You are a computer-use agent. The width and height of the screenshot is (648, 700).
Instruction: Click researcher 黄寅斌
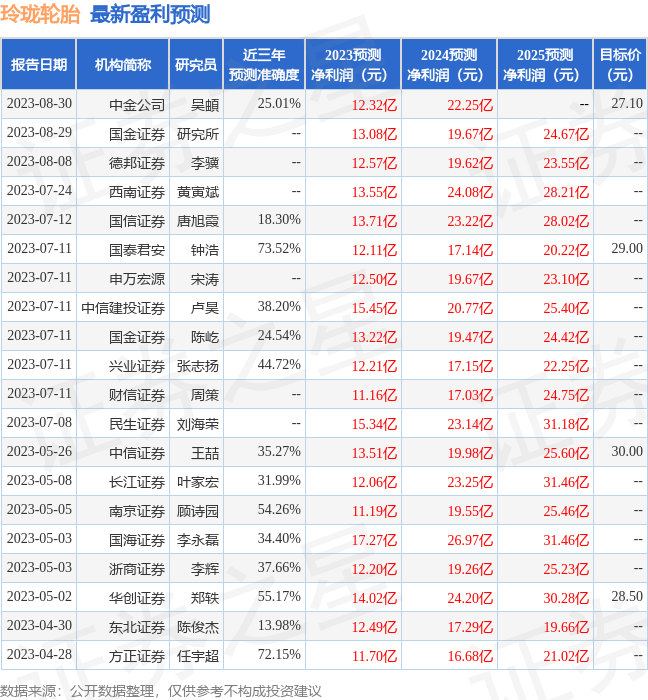[x=198, y=192]
